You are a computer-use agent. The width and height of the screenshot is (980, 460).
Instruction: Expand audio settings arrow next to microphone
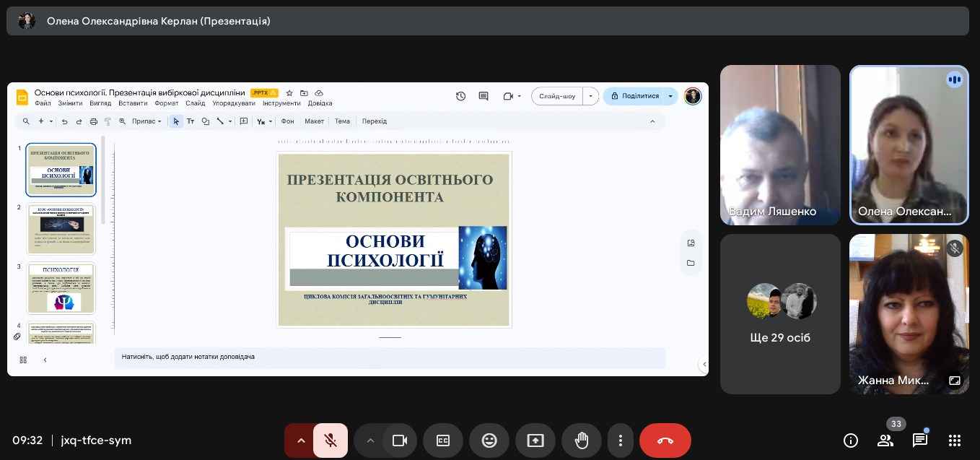pyautogui.click(x=300, y=441)
